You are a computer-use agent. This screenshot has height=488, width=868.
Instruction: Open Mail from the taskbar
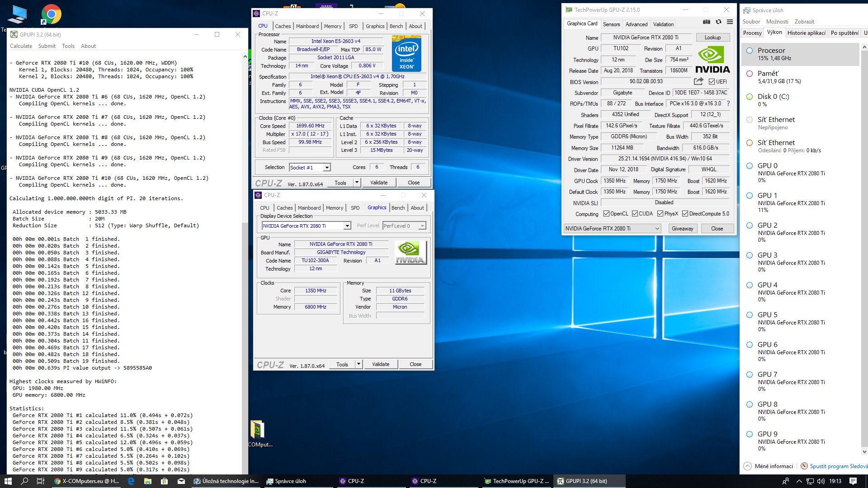click(x=181, y=481)
